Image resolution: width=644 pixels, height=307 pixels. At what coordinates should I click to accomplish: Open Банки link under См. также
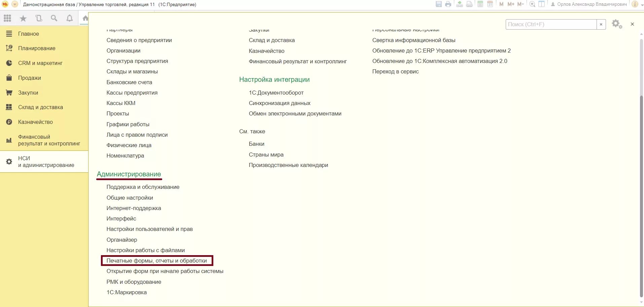[x=256, y=144]
